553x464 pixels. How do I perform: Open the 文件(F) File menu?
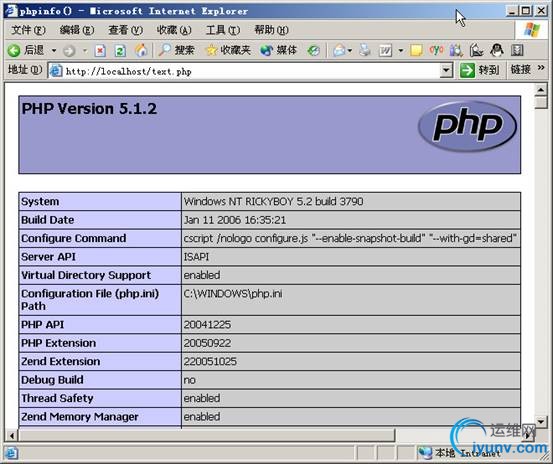[x=28, y=30]
